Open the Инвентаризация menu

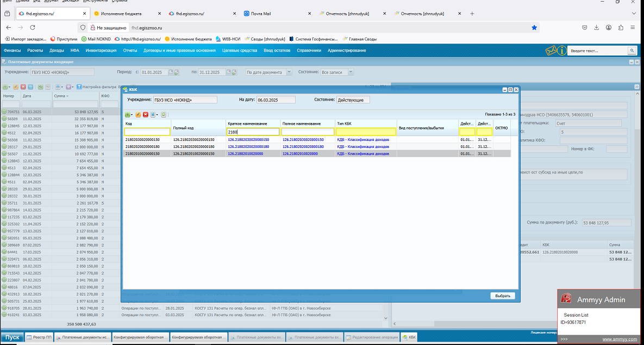(x=101, y=51)
